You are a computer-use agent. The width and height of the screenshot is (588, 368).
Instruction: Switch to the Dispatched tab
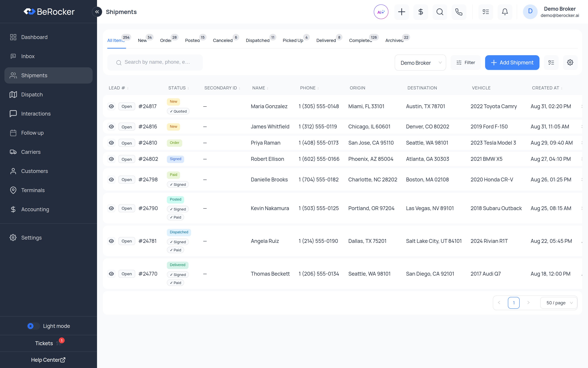click(258, 40)
